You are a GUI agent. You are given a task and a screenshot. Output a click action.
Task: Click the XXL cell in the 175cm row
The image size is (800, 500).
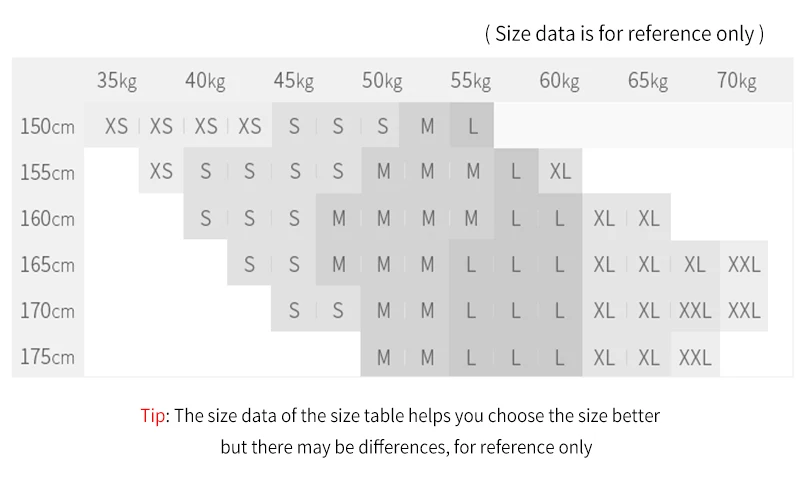click(x=695, y=357)
